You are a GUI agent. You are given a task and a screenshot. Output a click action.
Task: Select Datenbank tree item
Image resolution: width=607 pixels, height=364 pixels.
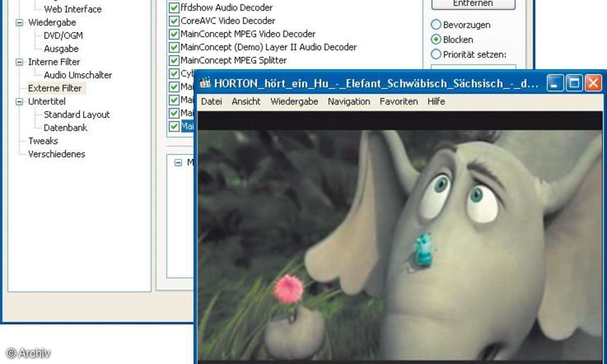tap(66, 128)
